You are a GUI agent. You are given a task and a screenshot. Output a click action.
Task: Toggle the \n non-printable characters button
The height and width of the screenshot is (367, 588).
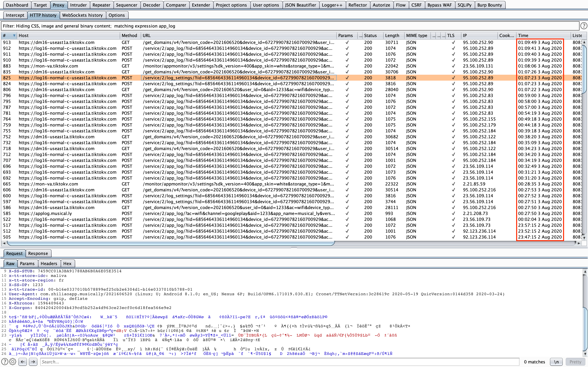[556, 362]
